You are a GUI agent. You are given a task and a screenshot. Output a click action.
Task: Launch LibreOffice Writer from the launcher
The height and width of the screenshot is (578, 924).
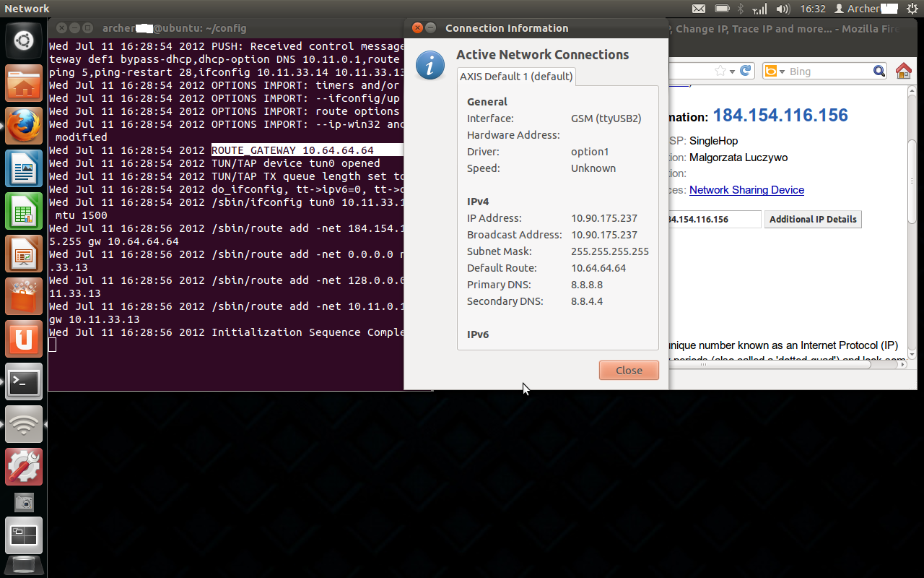(23, 168)
